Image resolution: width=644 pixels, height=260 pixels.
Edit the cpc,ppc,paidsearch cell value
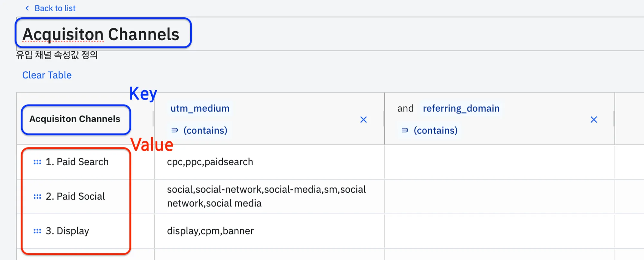point(210,162)
